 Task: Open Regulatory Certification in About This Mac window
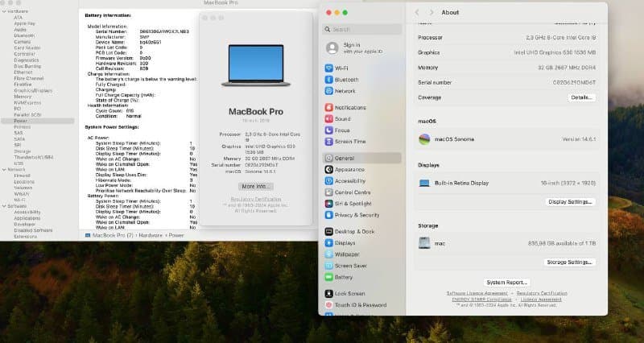click(255, 199)
